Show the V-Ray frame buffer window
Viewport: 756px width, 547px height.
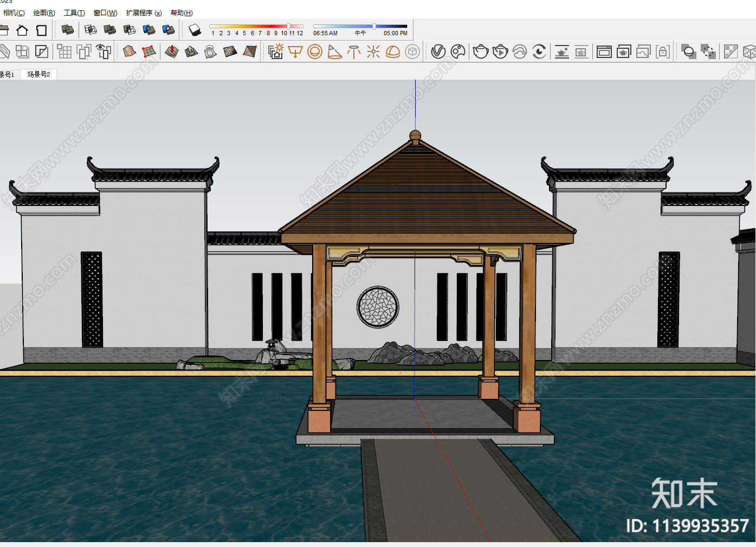coord(604,52)
